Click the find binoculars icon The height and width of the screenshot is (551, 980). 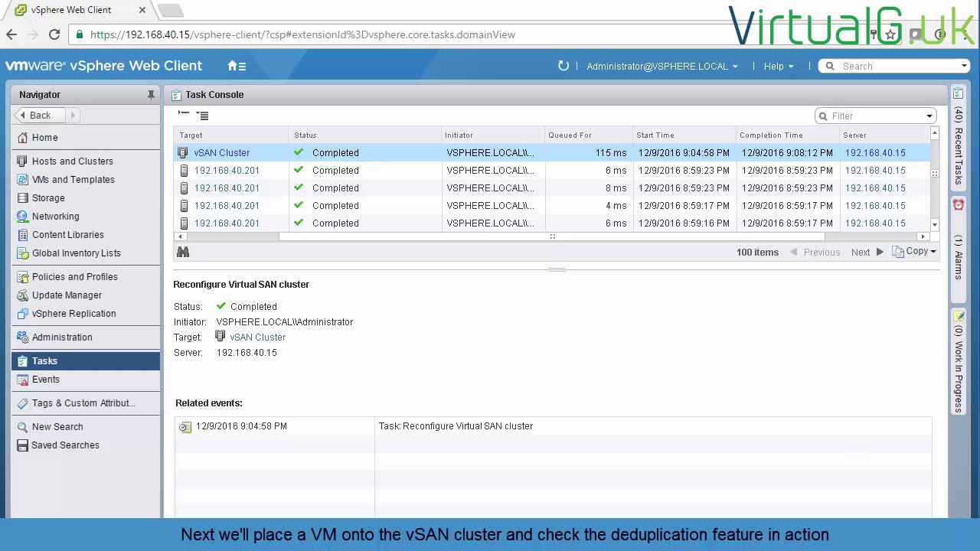coord(183,252)
